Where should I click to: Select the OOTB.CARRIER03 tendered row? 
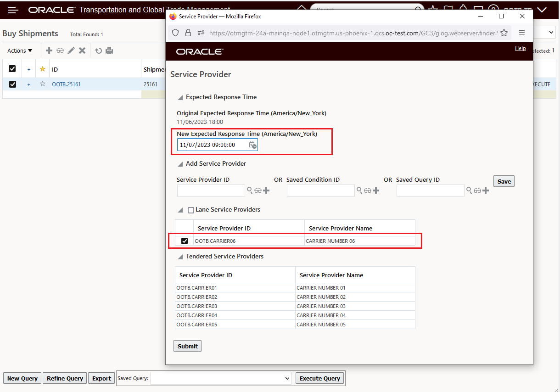tap(295, 306)
